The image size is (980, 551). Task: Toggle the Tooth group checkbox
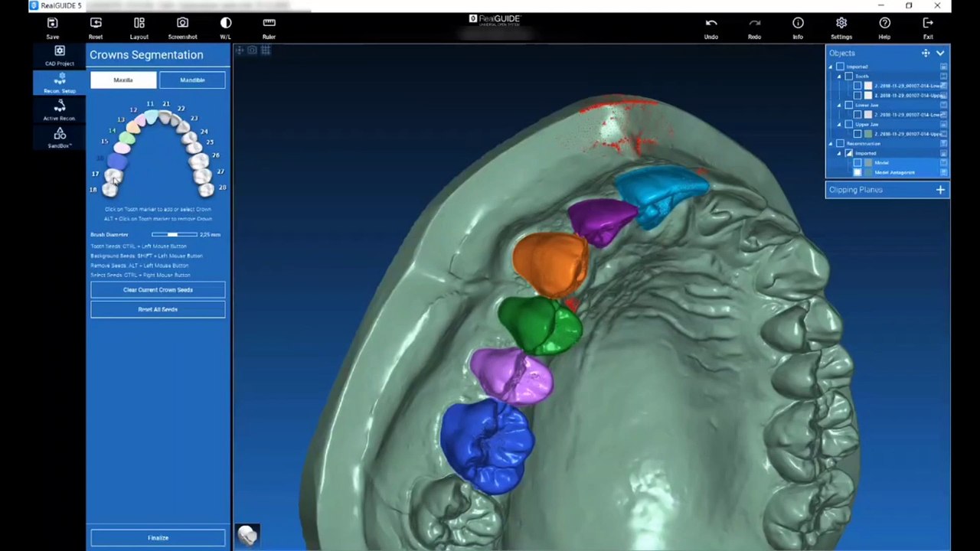point(849,77)
